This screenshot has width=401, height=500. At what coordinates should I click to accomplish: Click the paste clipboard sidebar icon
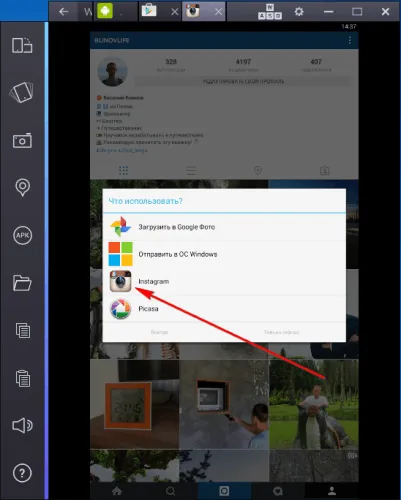(23, 378)
